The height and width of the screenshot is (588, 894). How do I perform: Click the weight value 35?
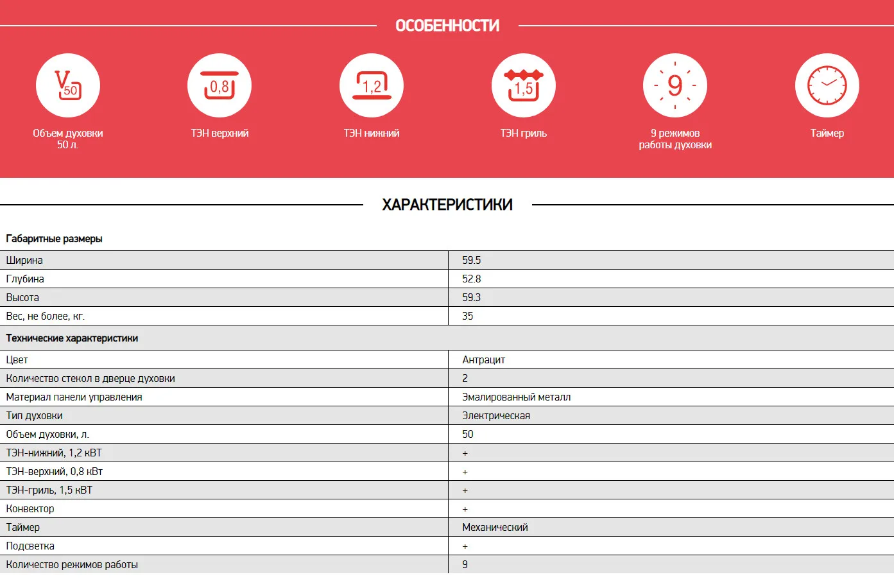coord(468,316)
